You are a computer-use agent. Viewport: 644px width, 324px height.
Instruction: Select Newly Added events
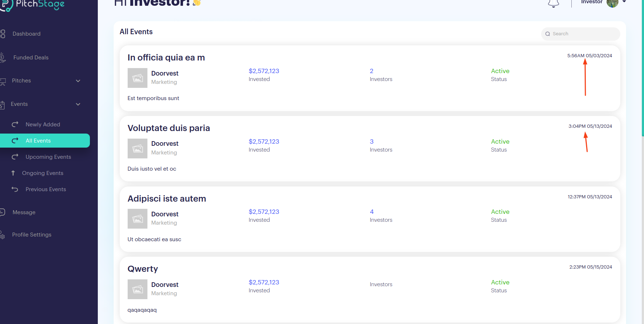pyautogui.click(x=43, y=125)
